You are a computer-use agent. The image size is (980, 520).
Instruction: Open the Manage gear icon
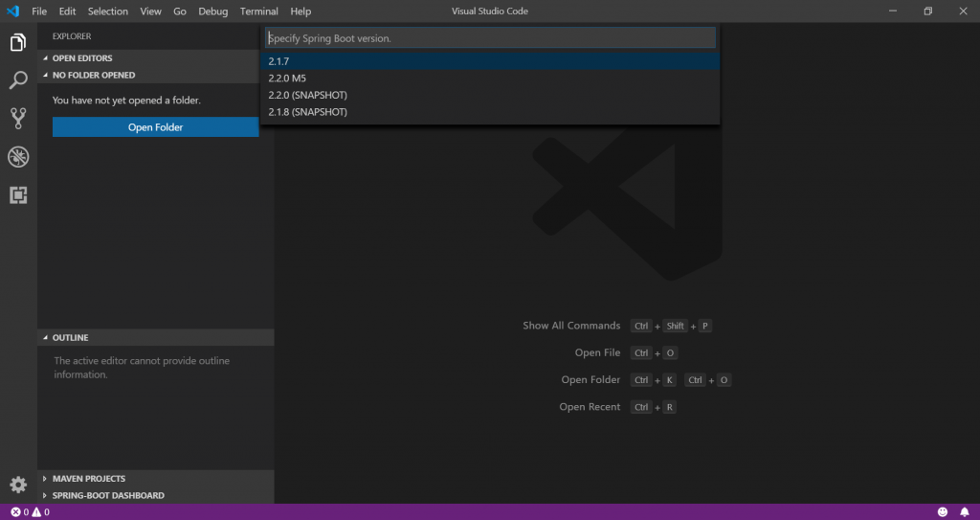(x=18, y=485)
